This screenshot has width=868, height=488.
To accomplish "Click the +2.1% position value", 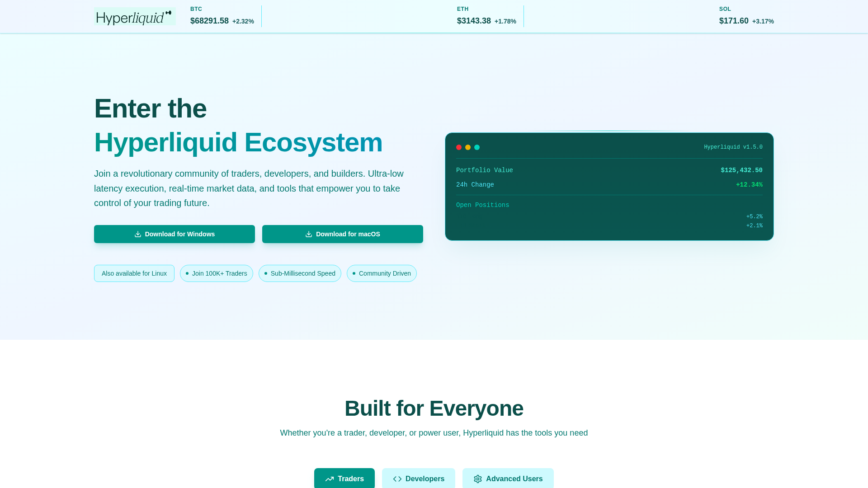I will pyautogui.click(x=754, y=226).
